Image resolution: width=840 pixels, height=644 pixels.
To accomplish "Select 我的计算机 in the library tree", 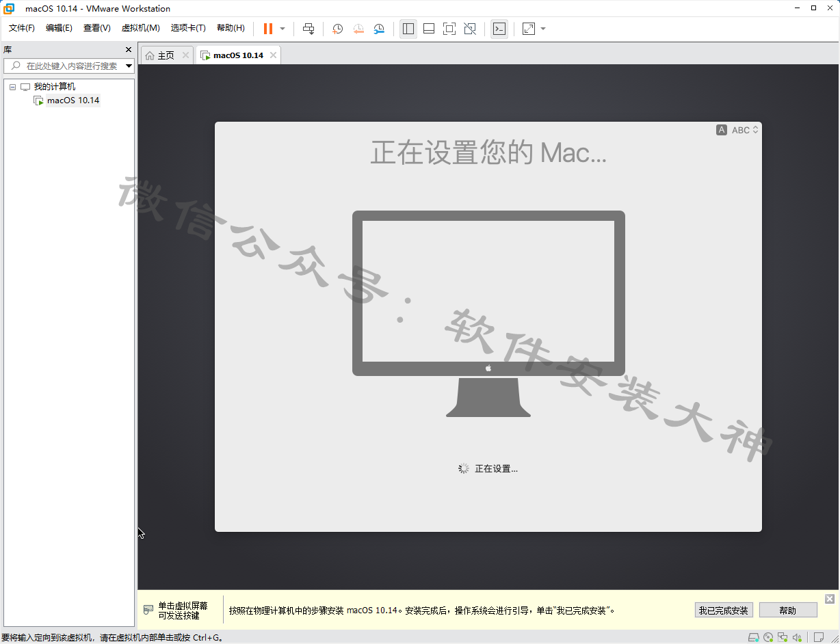I will point(55,87).
